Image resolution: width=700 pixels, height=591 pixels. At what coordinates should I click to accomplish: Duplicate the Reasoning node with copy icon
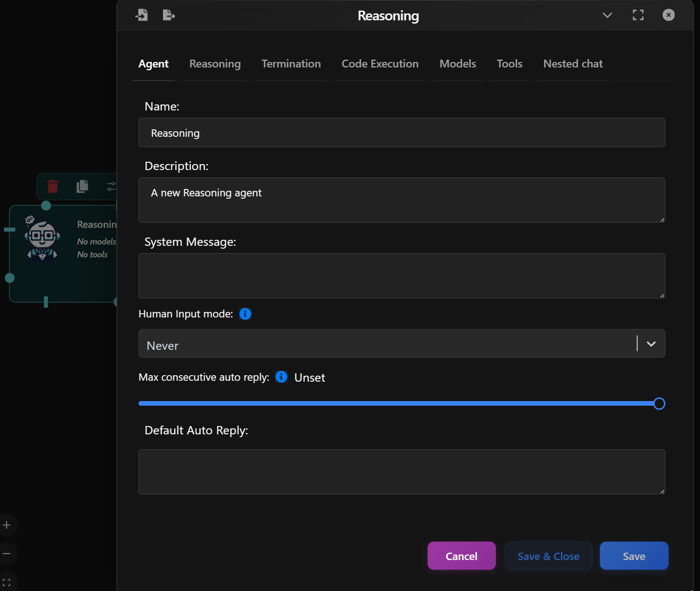(81, 186)
